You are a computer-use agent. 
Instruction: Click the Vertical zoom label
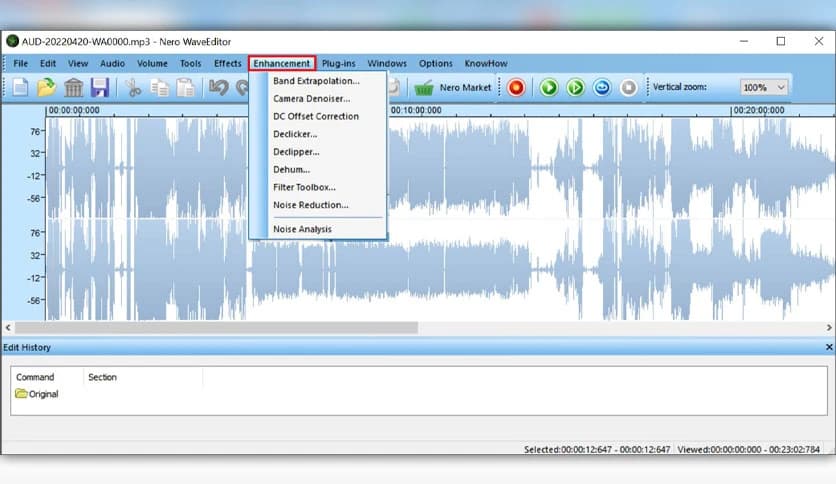[679, 87]
